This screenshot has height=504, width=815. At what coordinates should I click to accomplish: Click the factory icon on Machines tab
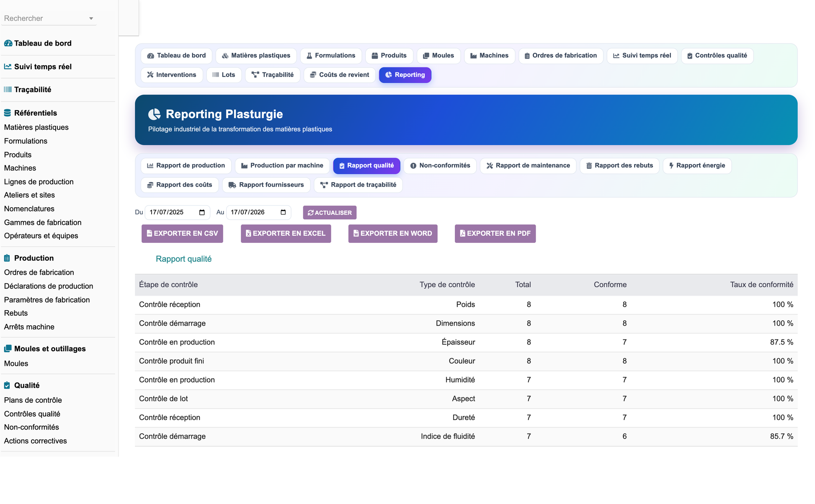pyautogui.click(x=474, y=56)
